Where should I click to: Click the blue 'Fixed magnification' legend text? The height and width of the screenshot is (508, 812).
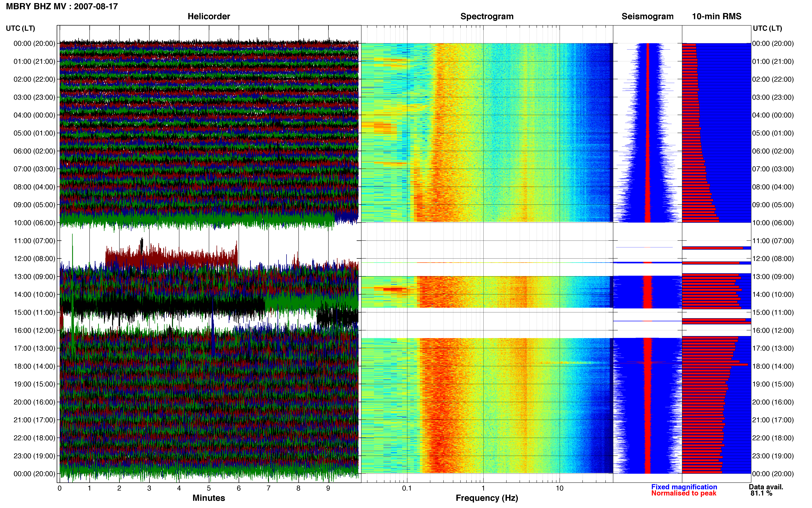pos(684,487)
